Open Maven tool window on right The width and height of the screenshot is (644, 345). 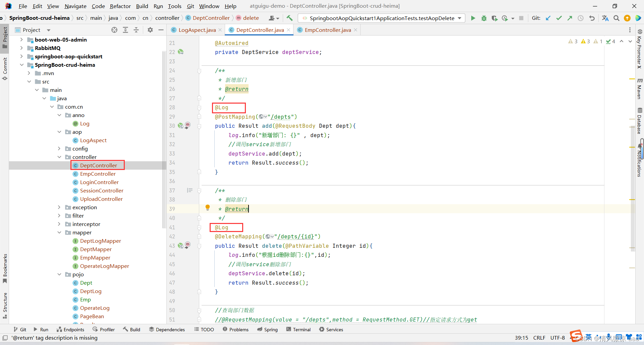(x=640, y=89)
